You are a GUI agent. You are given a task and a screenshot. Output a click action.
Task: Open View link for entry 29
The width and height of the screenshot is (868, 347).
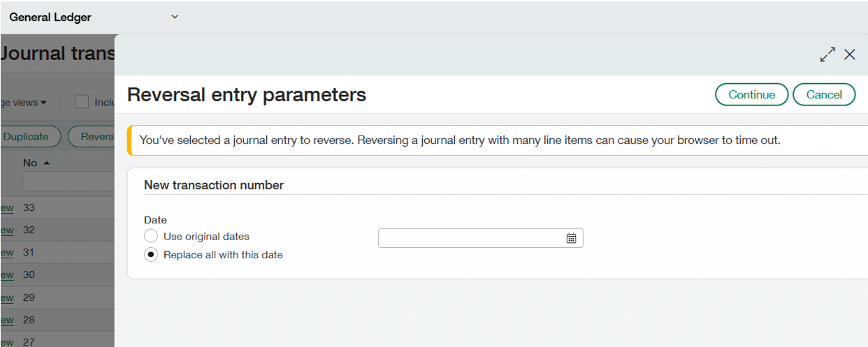[7, 297]
